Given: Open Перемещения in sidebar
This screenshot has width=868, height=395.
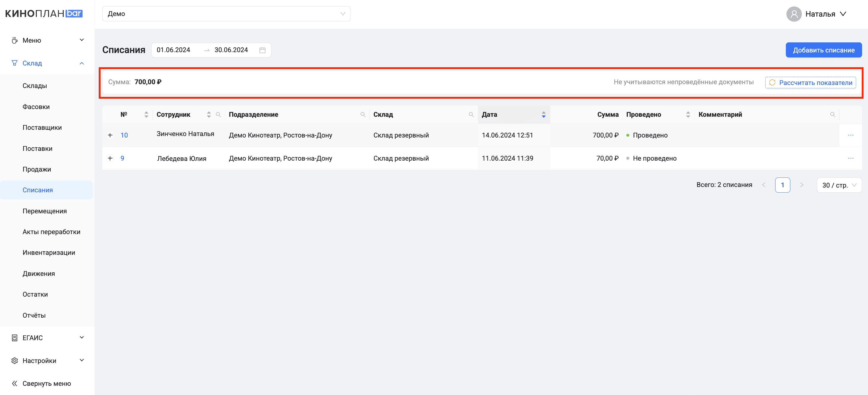Looking at the screenshot, I should (44, 211).
